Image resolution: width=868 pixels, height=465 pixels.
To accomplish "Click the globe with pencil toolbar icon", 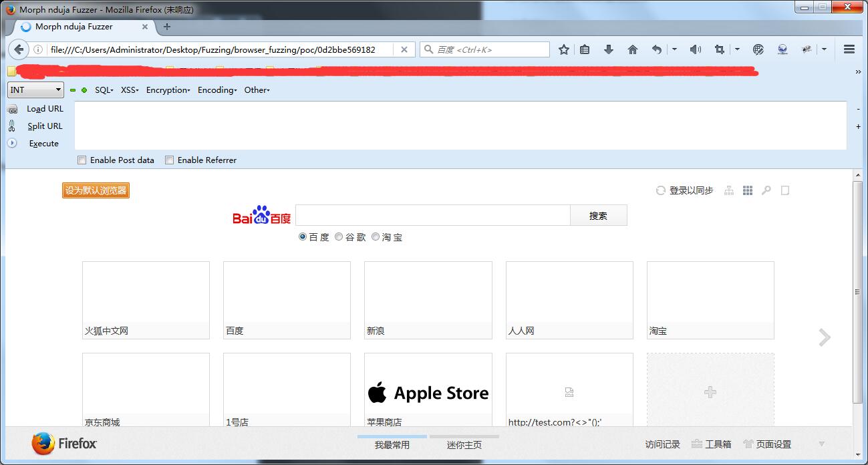I will (758, 49).
